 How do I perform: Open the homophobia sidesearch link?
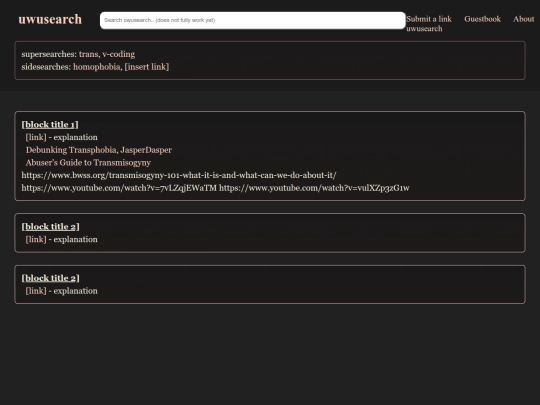96,67
